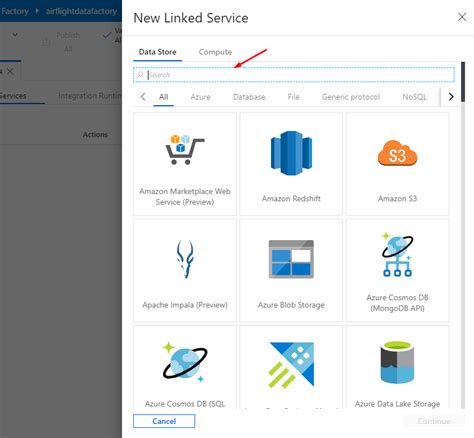Focus the linked service search field
Screen dimensions: 474x438
(294, 75)
